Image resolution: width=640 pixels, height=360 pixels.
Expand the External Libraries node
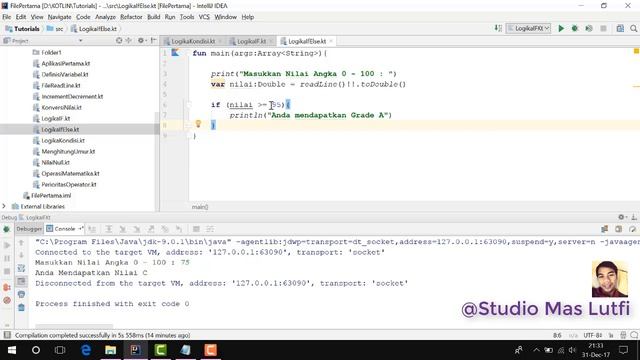click(4, 207)
